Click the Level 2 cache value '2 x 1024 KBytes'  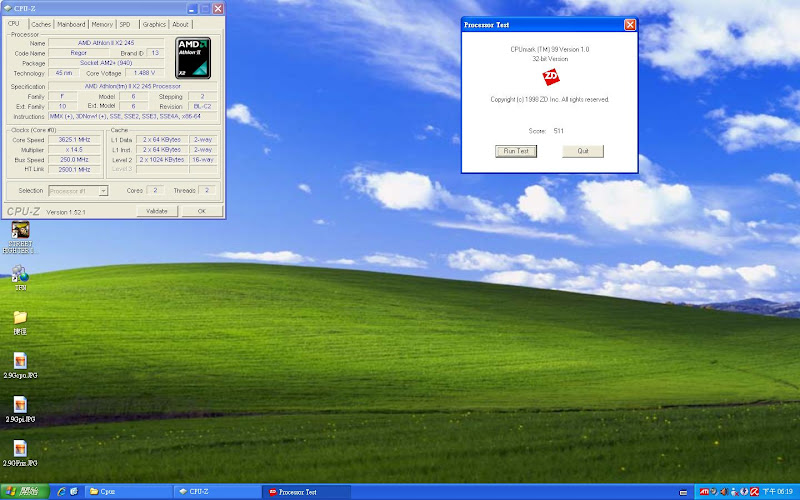pyautogui.click(x=162, y=160)
